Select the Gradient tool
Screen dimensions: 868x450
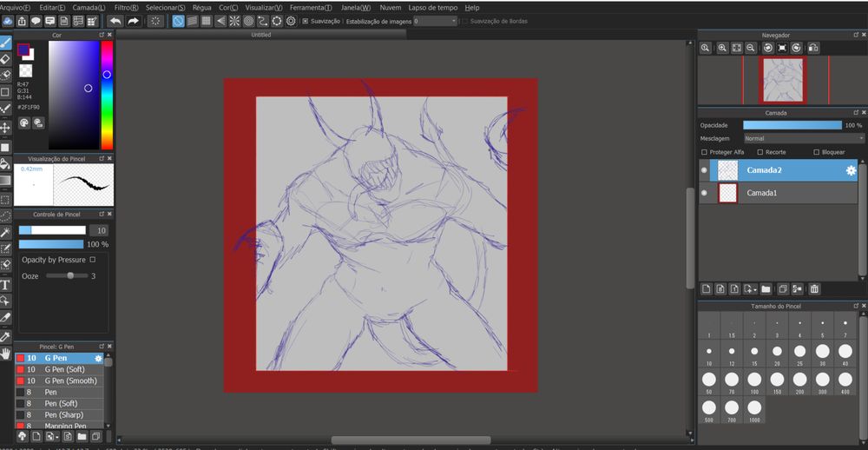pos(5,181)
